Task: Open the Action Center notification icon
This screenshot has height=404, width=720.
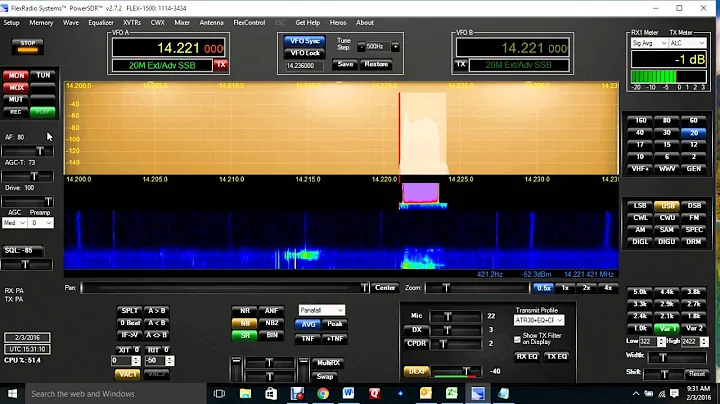Action: (x=674, y=393)
